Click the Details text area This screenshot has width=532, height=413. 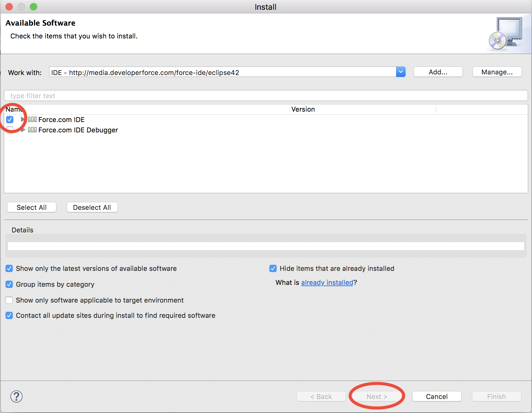tap(266, 246)
